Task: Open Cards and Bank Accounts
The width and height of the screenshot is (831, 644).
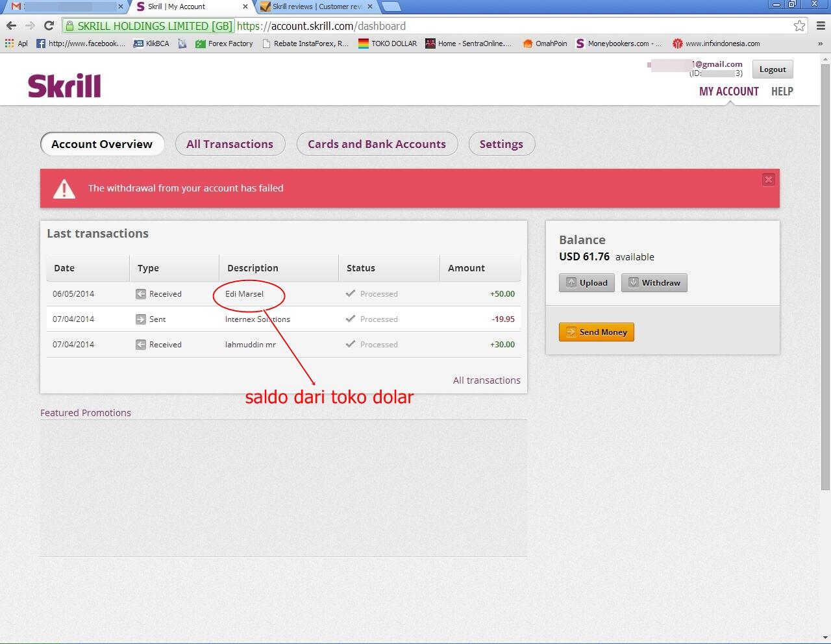Action: (377, 143)
